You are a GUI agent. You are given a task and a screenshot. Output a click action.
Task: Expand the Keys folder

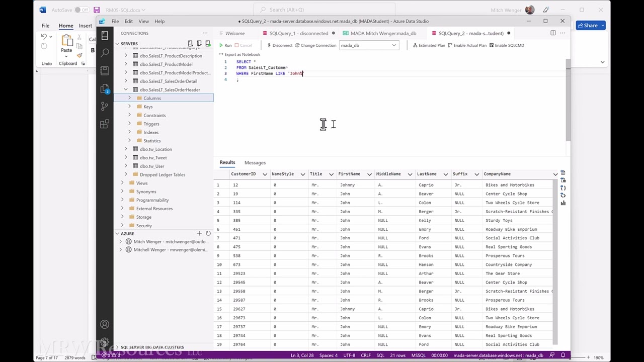click(x=130, y=107)
